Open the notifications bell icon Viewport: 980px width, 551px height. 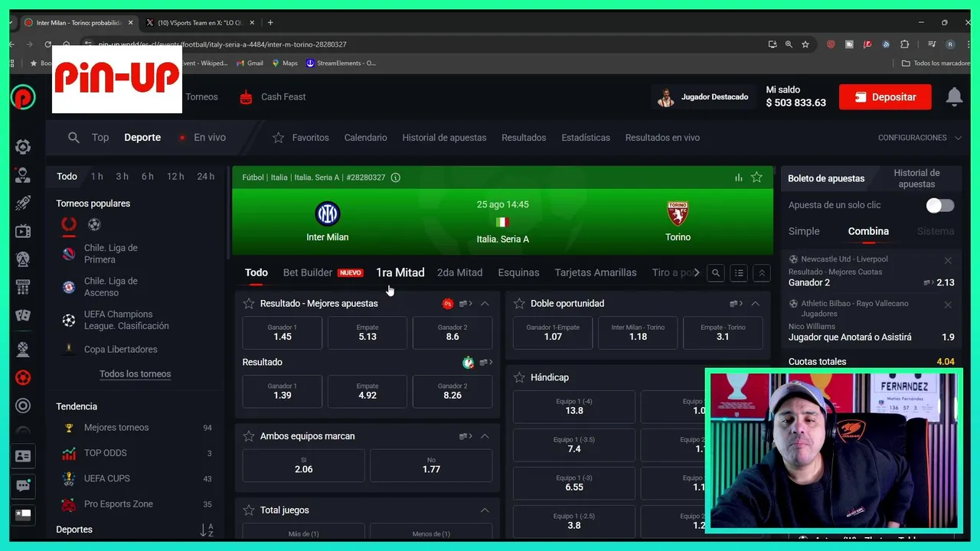954,96
